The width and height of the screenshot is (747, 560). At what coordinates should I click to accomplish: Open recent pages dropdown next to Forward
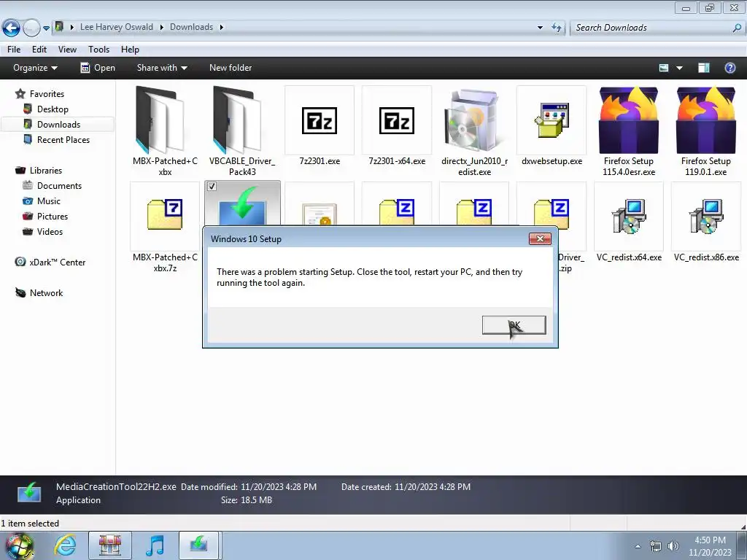[46, 28]
